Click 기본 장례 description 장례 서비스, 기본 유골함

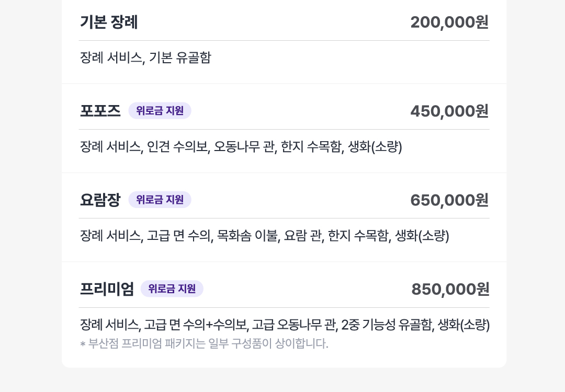coord(145,57)
